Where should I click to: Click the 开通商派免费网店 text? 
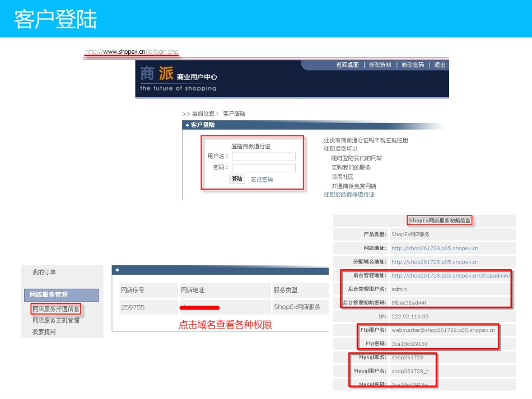point(353,186)
